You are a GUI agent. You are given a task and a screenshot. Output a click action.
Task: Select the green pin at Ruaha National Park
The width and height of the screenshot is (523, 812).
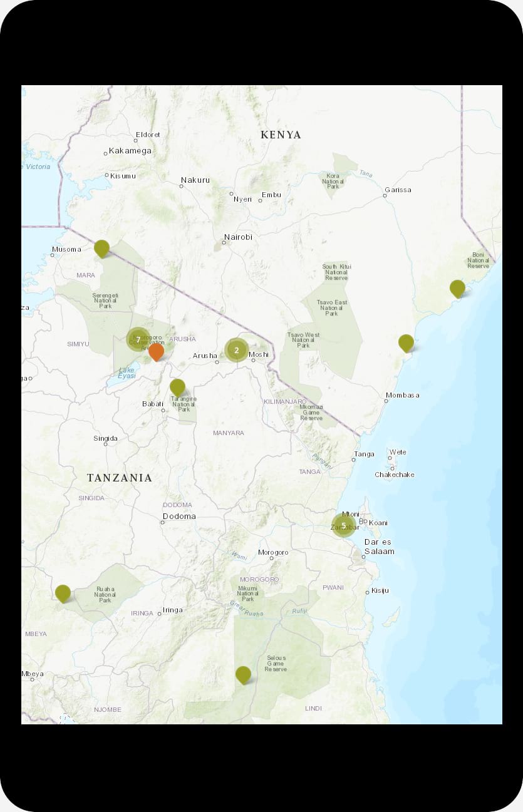coord(63,592)
